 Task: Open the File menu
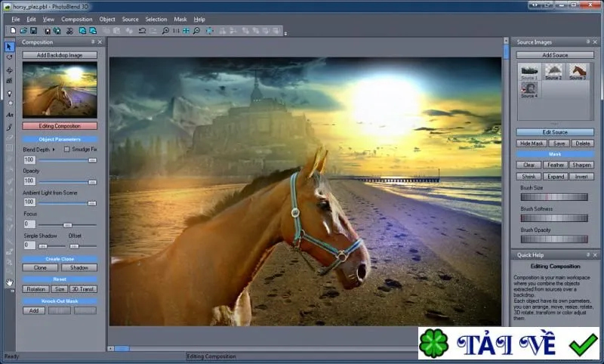pos(15,20)
